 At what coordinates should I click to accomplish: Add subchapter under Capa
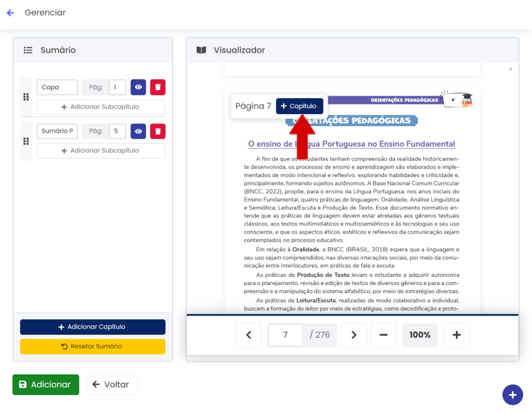pos(101,107)
